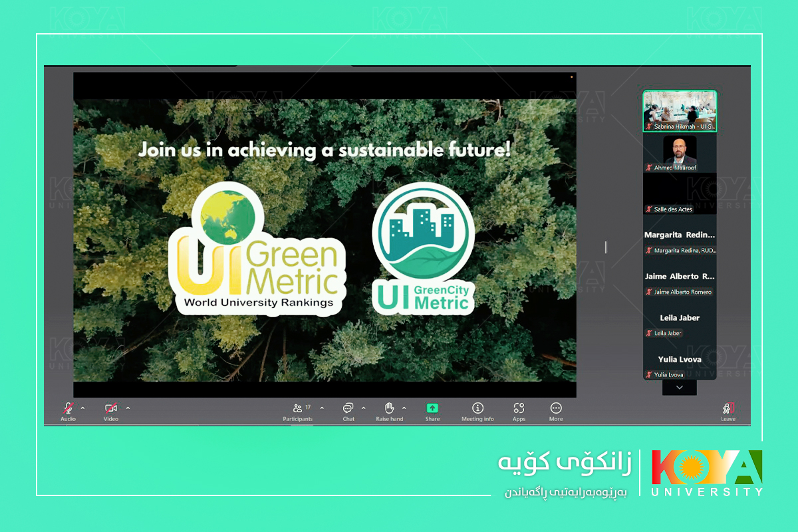Viewport: 798px width, 532px height.
Task: Expand the caret next to Participants
Action: pyautogui.click(x=322, y=408)
